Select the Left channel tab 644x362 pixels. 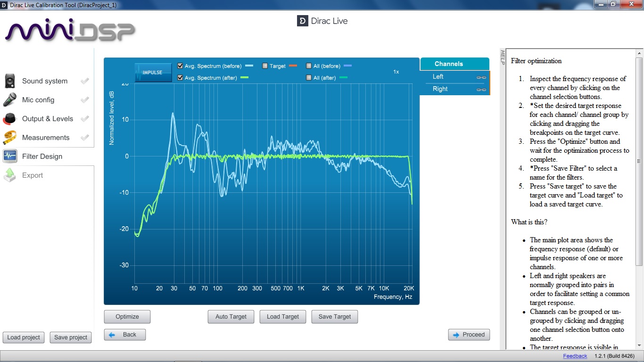click(x=438, y=77)
